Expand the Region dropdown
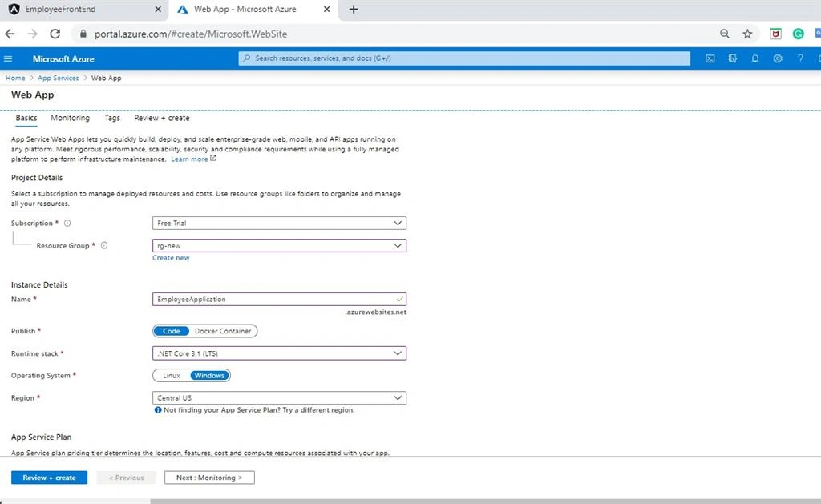This screenshot has height=504, width=821. tap(279, 397)
